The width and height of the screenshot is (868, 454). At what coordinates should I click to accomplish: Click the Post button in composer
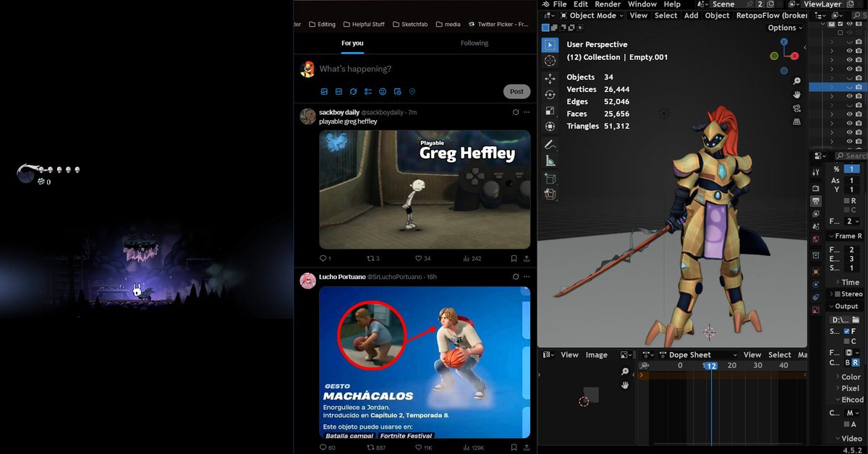pos(516,92)
